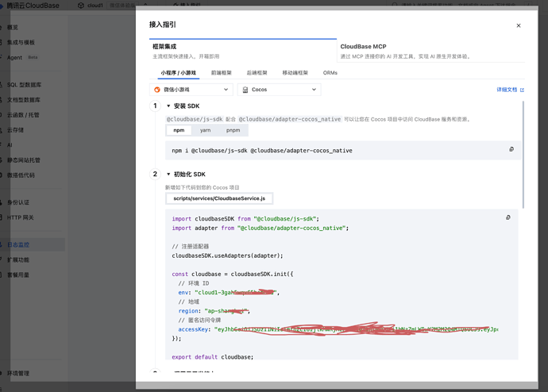
Task: Click the accessKey line in the code
Action: point(338,329)
